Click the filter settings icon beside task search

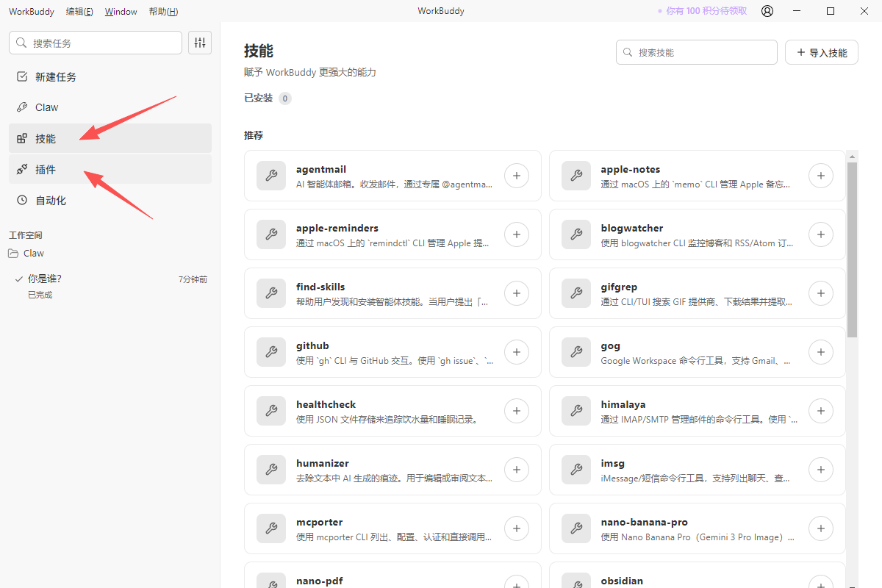(x=200, y=43)
